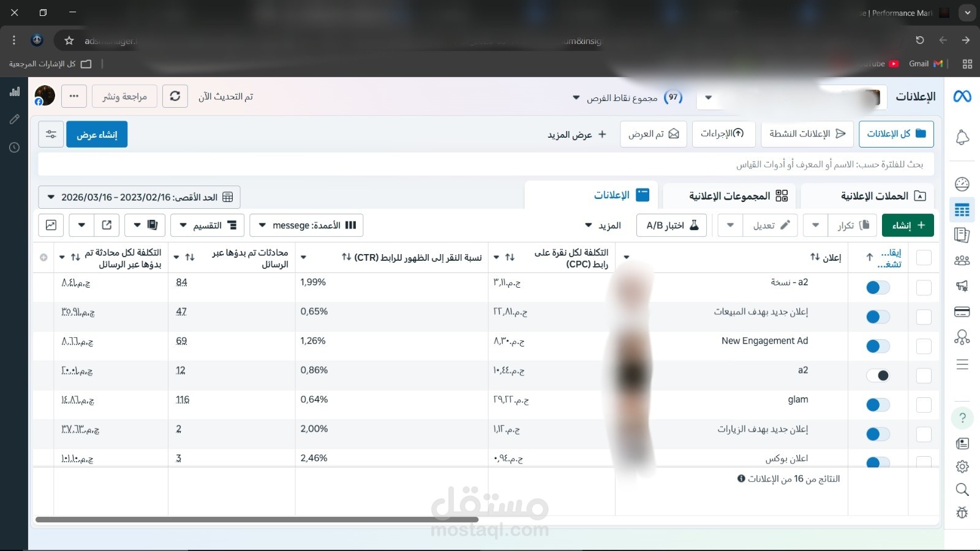980x551 pixels.
Task: Check the select-all header checkbox
Action: coord(924,258)
